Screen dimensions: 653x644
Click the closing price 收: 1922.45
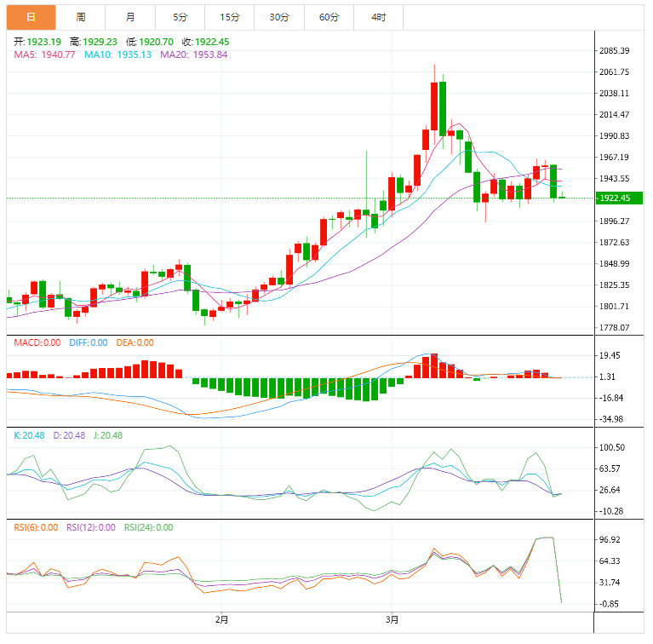click(205, 42)
